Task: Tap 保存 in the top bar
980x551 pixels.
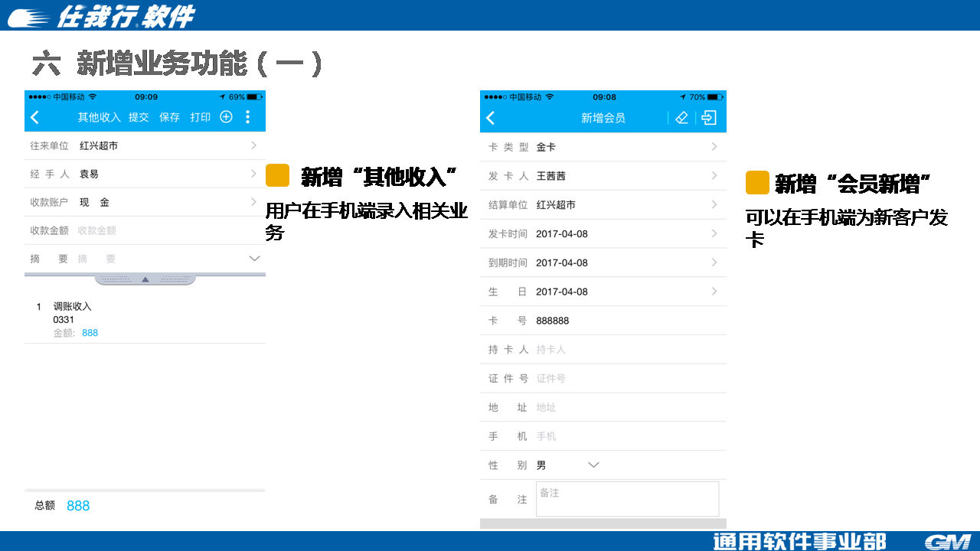Action: tap(169, 117)
